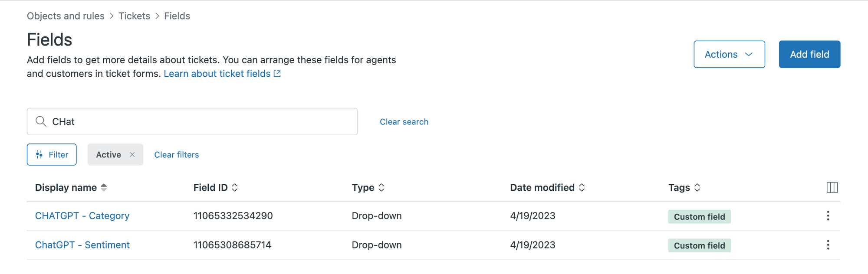The image size is (868, 274).
Task: Open options menu for ChatGPT - Sentiment row
Action: [x=828, y=245]
